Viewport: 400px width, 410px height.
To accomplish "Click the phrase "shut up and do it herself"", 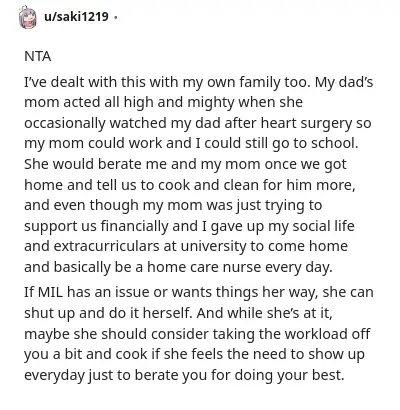I will coord(109,314).
